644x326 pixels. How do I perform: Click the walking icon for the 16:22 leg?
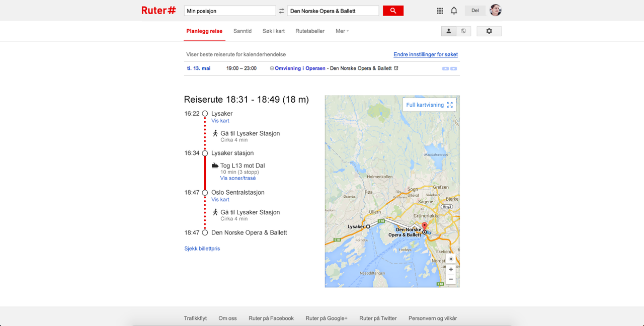point(215,133)
